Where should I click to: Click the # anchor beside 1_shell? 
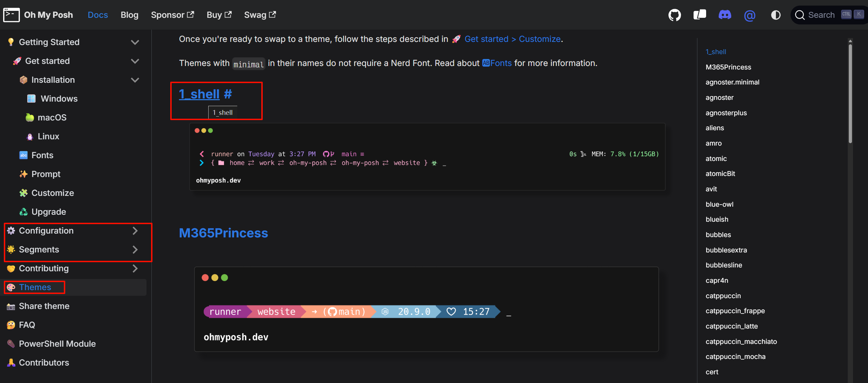pyautogui.click(x=228, y=94)
